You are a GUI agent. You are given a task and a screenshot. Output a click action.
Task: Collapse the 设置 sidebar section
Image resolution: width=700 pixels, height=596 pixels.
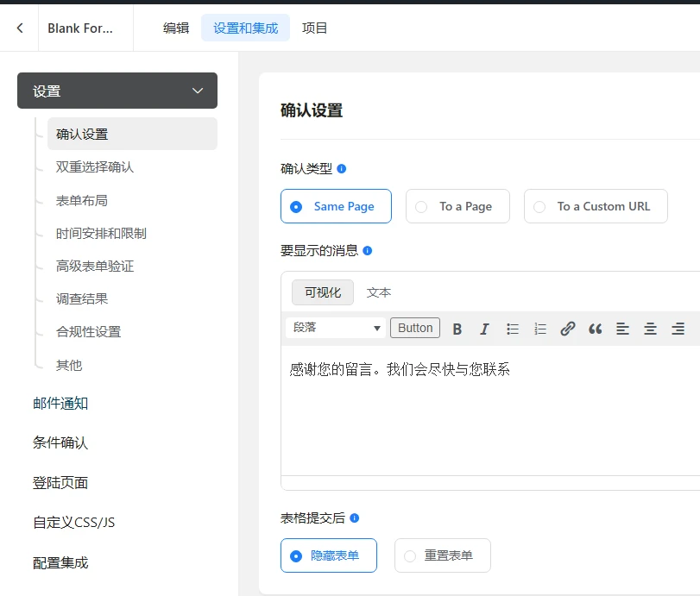point(197,90)
